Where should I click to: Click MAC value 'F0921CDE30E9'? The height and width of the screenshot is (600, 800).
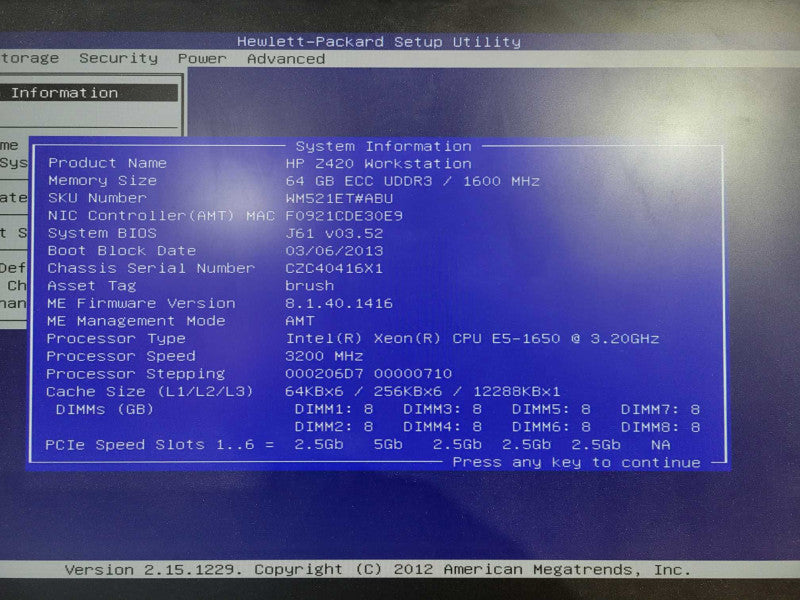tap(344, 216)
